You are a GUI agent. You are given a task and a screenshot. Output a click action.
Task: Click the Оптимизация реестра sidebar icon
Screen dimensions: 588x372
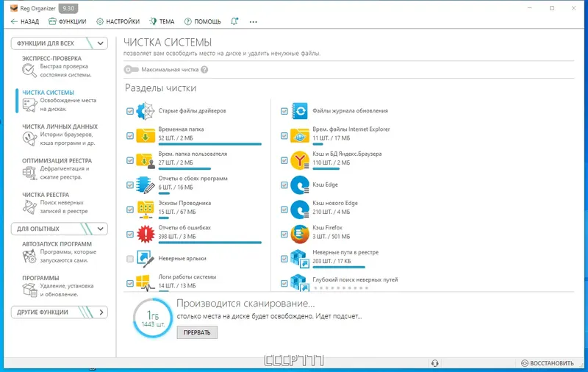pyautogui.click(x=29, y=173)
